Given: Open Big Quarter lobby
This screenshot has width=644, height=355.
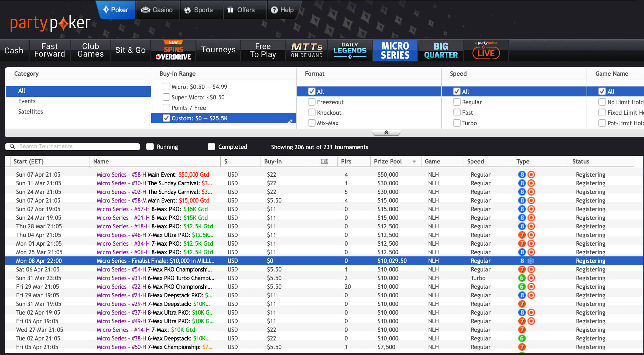Looking at the screenshot, I should (x=441, y=50).
